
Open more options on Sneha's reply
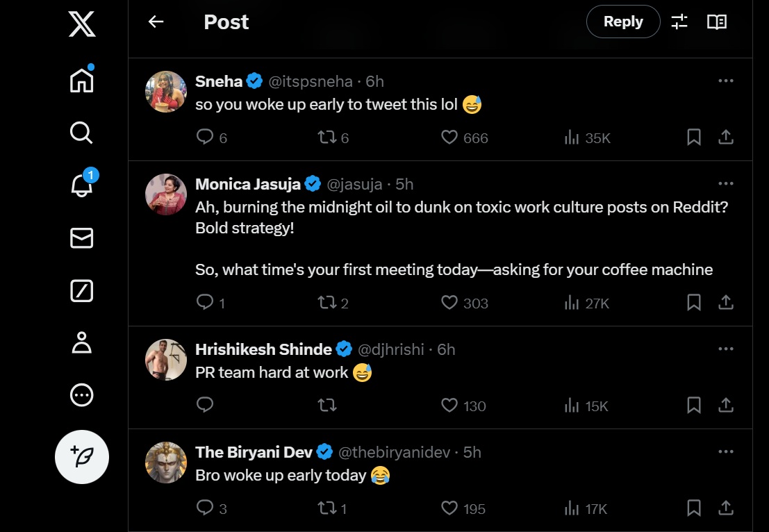[726, 81]
